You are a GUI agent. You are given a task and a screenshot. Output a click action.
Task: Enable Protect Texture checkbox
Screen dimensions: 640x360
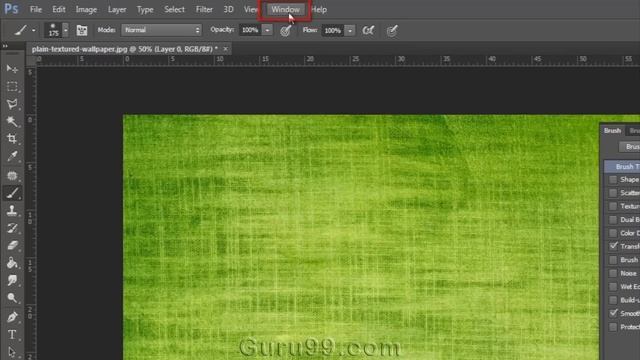click(613, 327)
